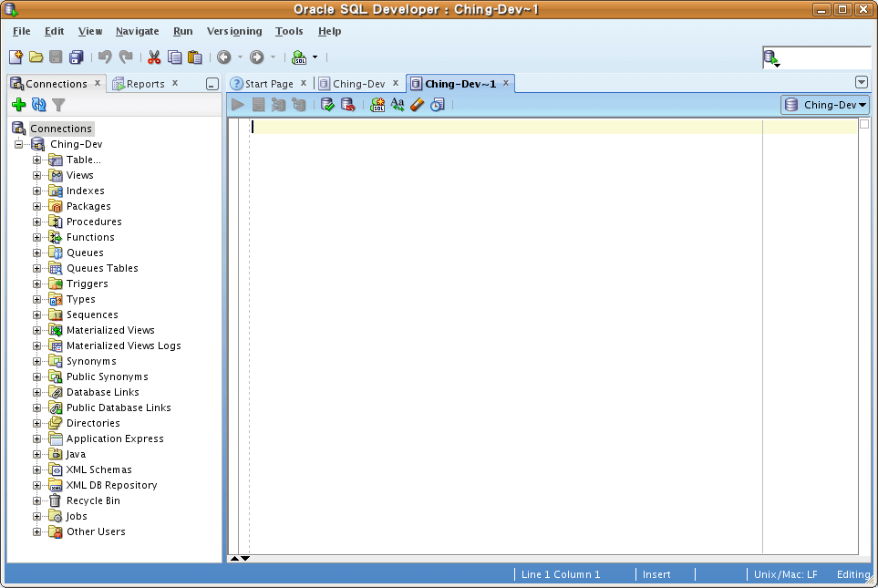Expand the Triggers tree node
Screen dimensions: 878x588
[x=37, y=284]
